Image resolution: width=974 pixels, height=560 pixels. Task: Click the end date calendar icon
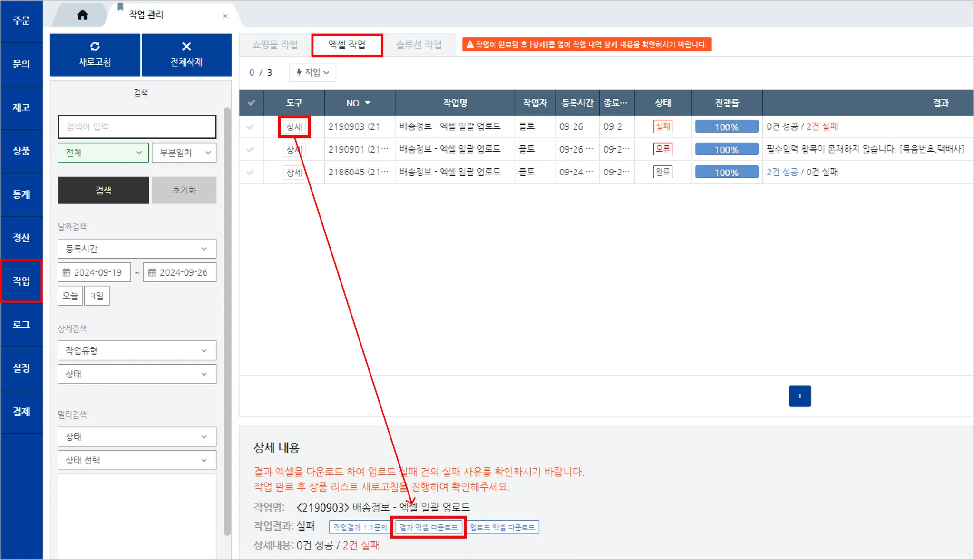pos(152,272)
